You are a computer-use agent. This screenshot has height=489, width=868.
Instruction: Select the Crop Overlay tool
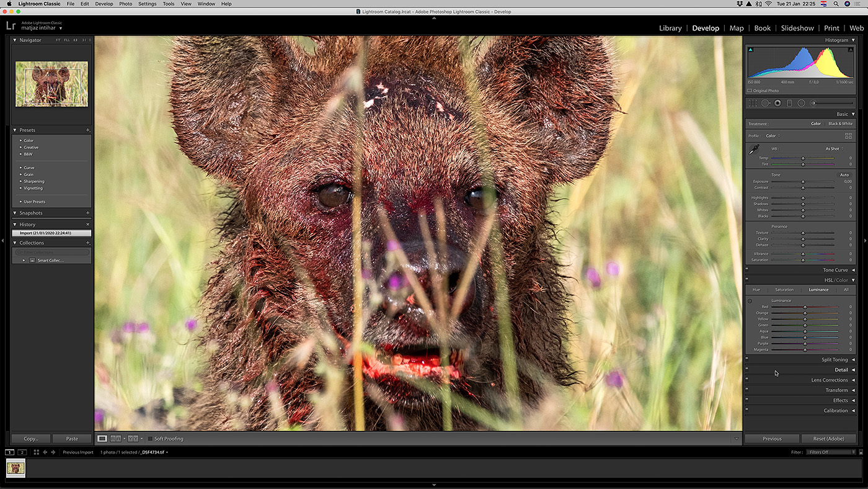(753, 103)
